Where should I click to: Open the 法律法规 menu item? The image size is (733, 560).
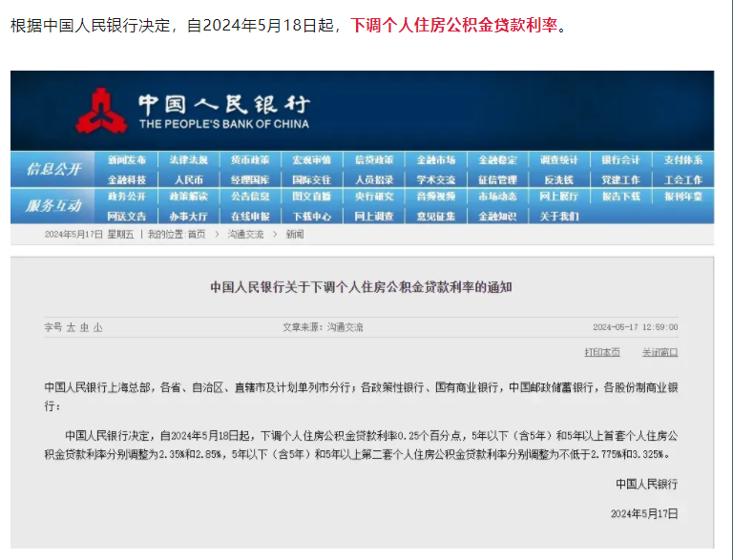tap(188, 160)
